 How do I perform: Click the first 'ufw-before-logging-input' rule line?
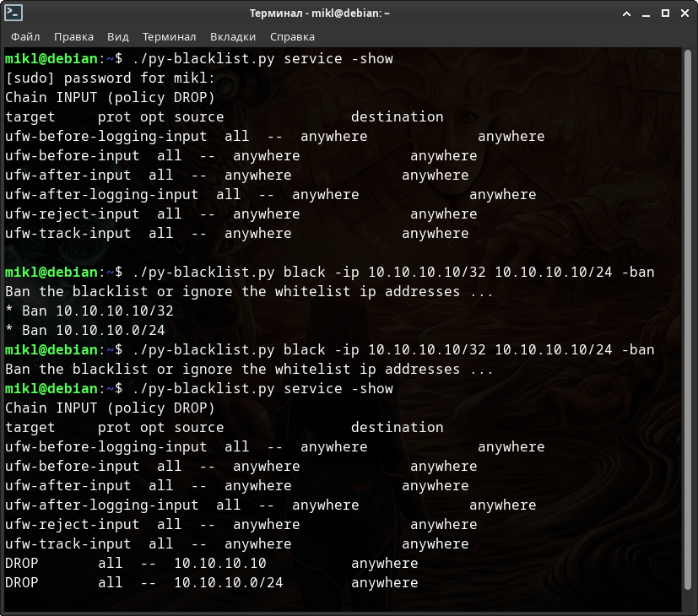[274, 136]
